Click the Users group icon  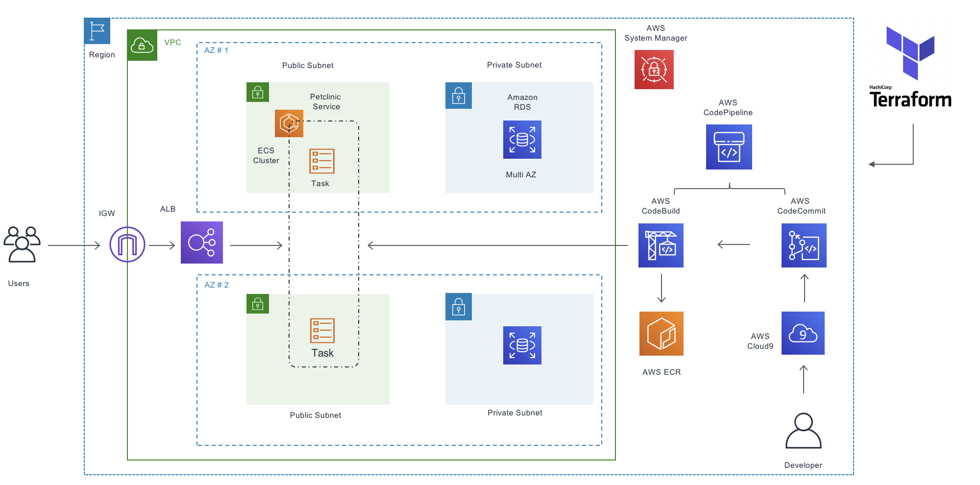coord(22,244)
